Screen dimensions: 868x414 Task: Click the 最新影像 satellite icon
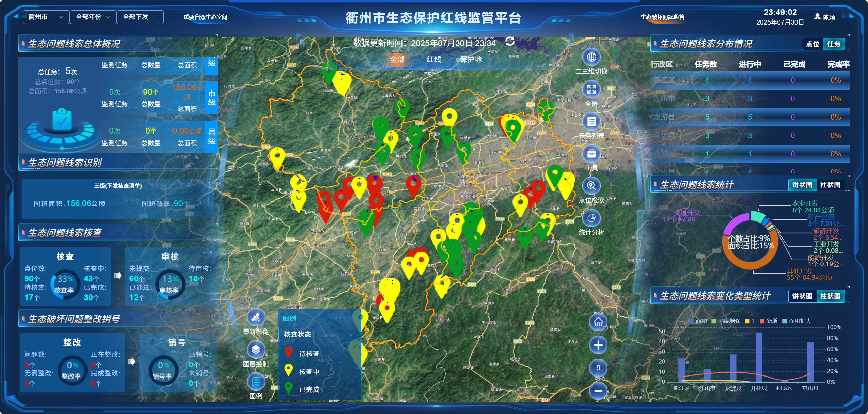pyautogui.click(x=256, y=318)
